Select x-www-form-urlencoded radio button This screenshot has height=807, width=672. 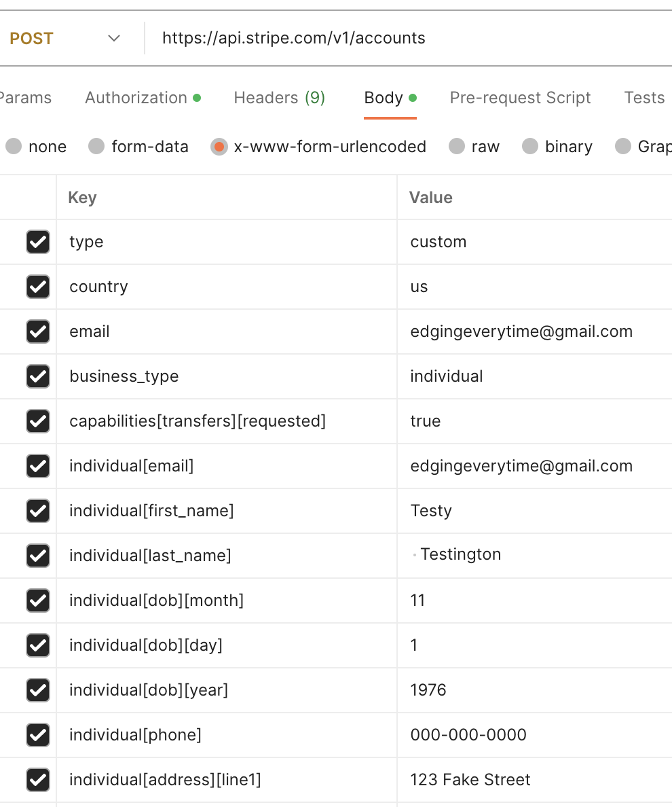[x=219, y=147]
